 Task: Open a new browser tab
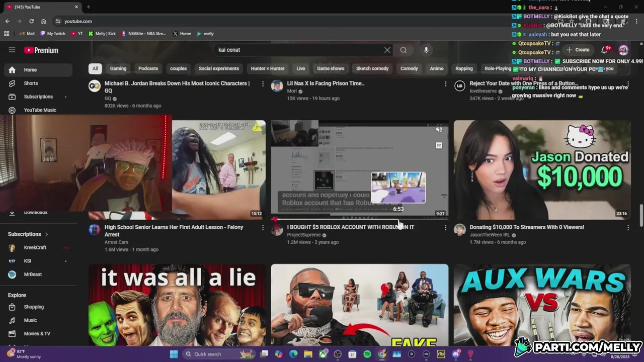89,7
